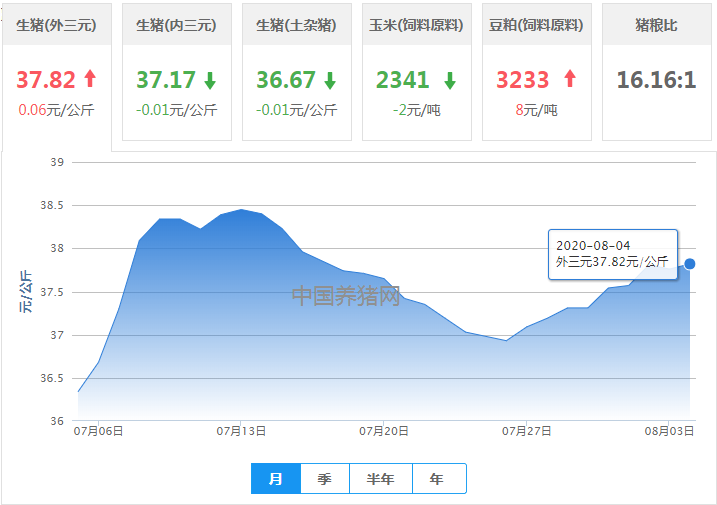Open the 生猪(土杂猪) price tab
This screenshot has height=505, width=717.
(x=296, y=25)
